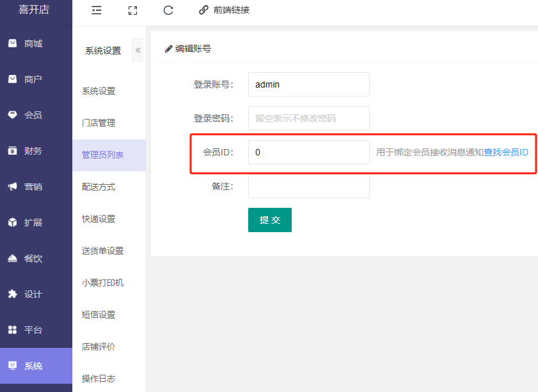538x392 pixels.
Task: Click the grid icon next to 平台
Action: coord(12,329)
